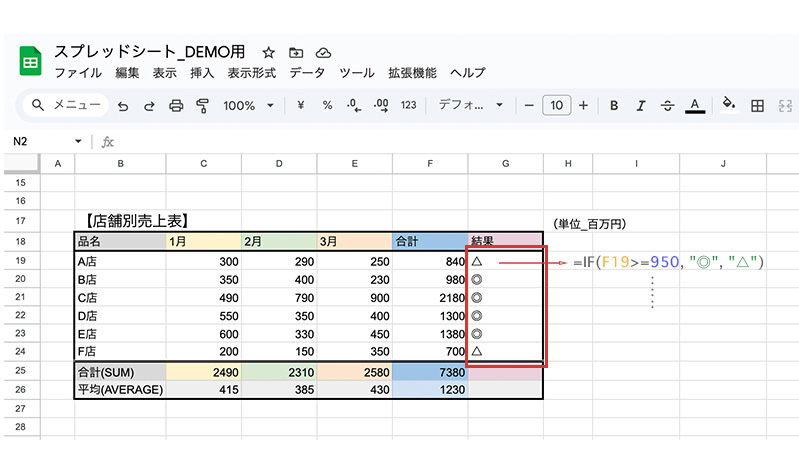Toggle bold formatting

pyautogui.click(x=614, y=105)
